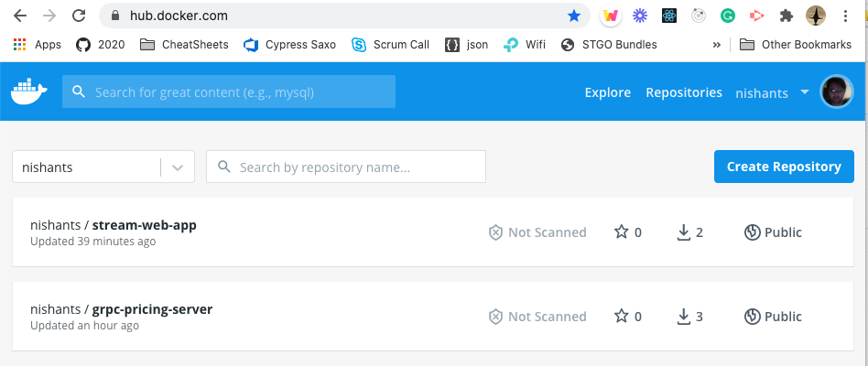868x366 pixels.
Task: Click the Public icon for stream-web-app
Action: (752, 232)
